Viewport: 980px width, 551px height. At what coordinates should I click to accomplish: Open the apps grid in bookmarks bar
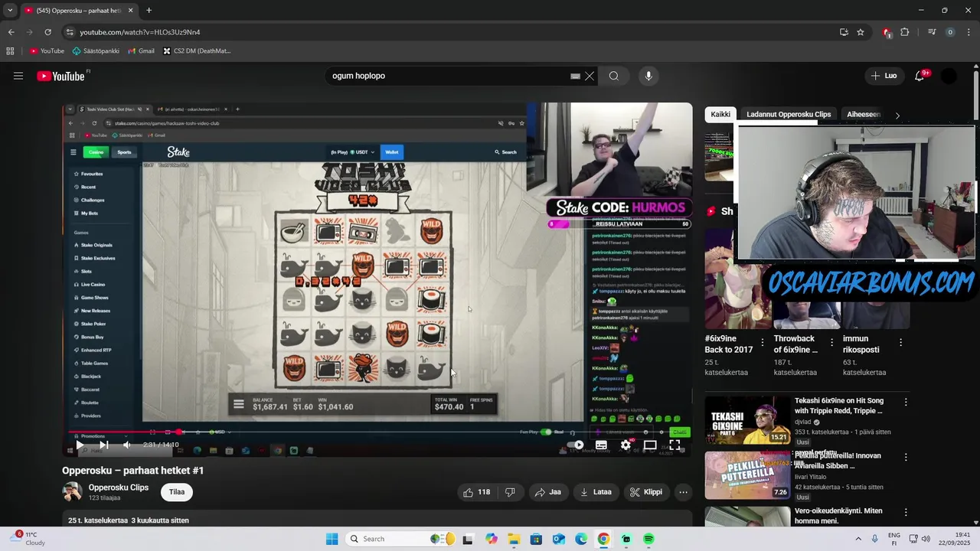[10, 51]
